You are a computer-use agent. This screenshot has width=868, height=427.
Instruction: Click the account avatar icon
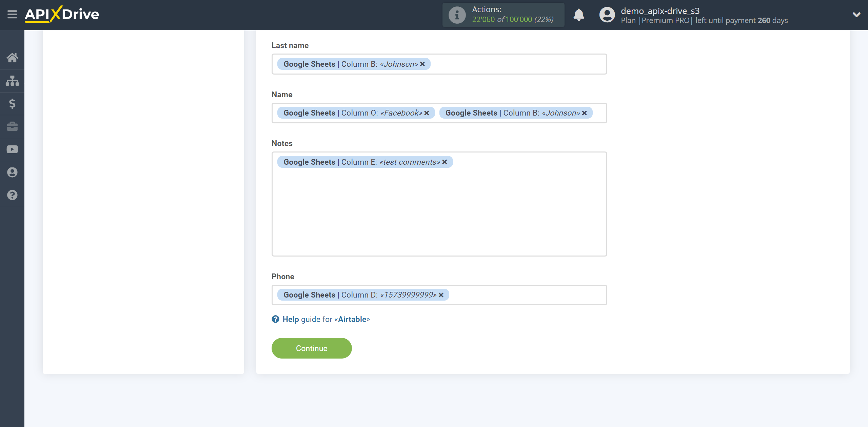[x=607, y=15]
